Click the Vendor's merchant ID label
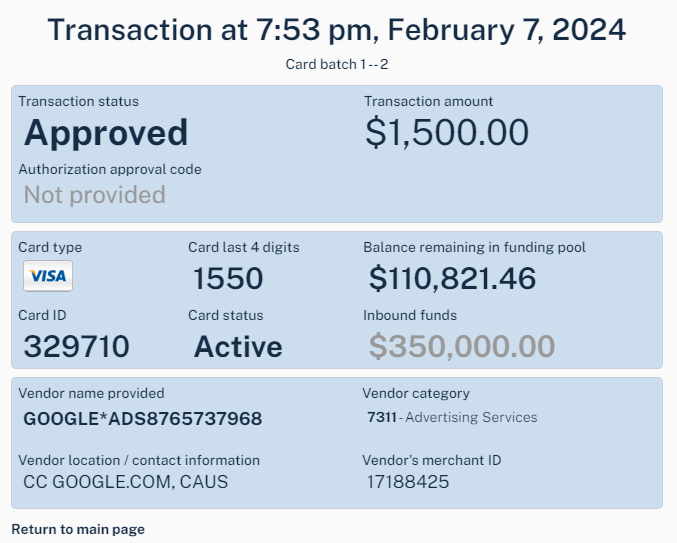This screenshot has width=677, height=543. click(432, 460)
